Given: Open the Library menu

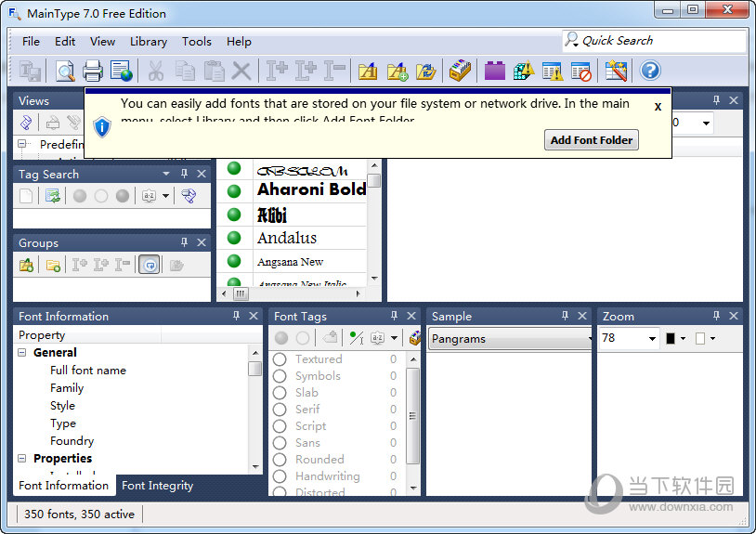Looking at the screenshot, I should coord(149,42).
